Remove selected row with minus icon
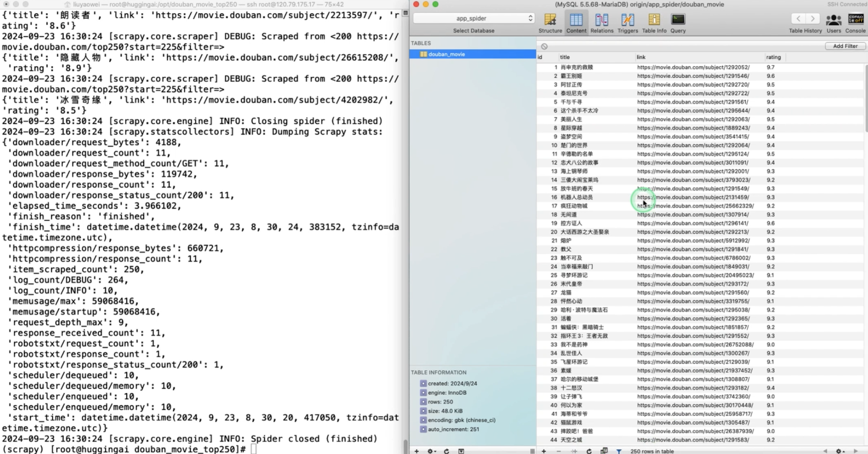Viewport: 868px width, 454px height. click(x=559, y=450)
